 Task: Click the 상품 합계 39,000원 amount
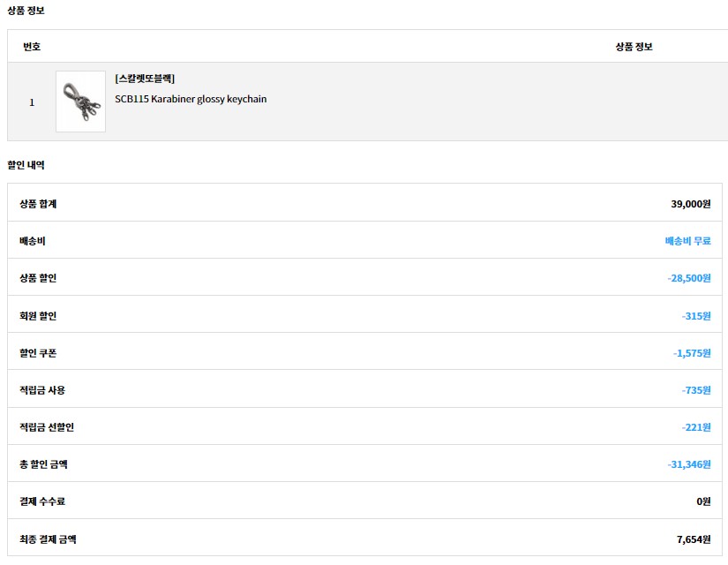690,204
